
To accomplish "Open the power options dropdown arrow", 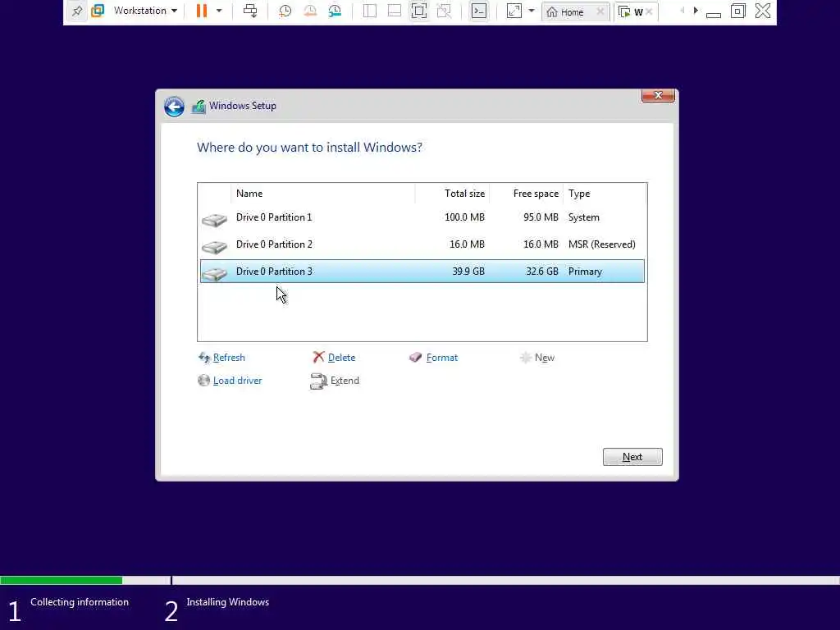I will [219, 11].
